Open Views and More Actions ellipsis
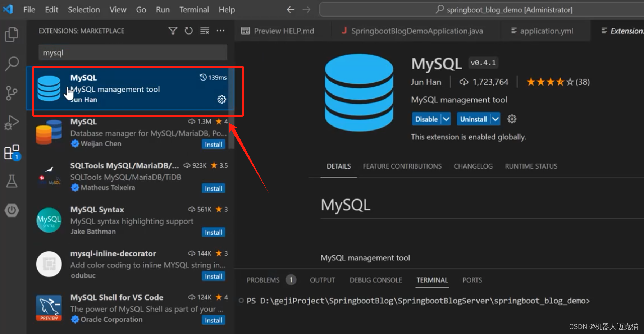Image resolution: width=644 pixels, height=334 pixels. click(x=220, y=31)
